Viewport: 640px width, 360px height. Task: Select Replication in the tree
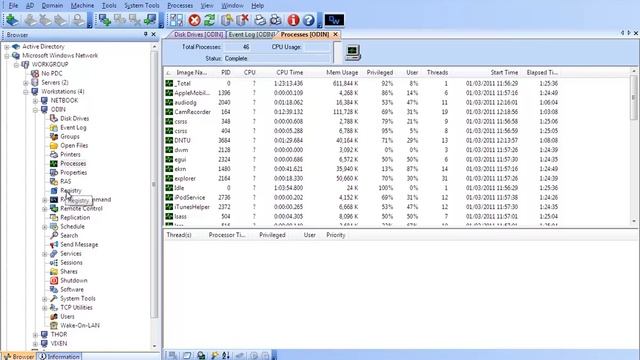point(75,218)
